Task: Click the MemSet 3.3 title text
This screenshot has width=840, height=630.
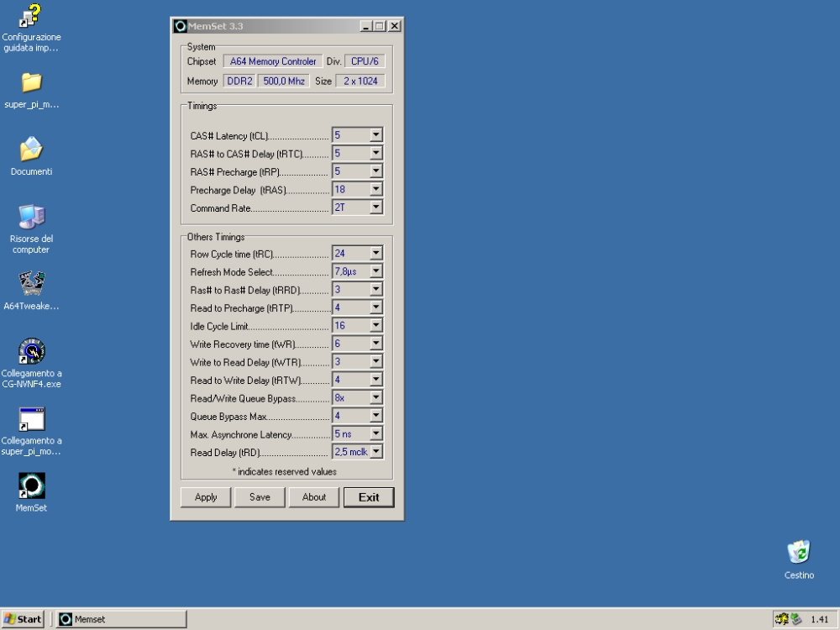Action: 215,26
